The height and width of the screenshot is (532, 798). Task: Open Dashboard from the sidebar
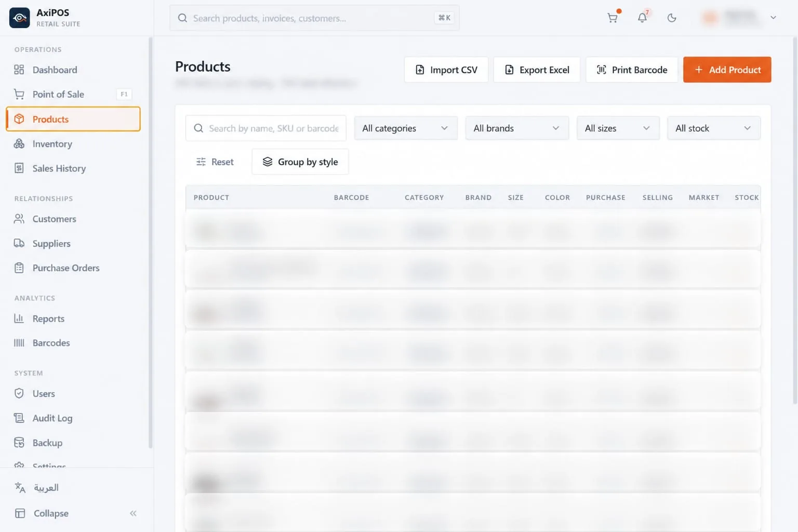tap(73, 70)
